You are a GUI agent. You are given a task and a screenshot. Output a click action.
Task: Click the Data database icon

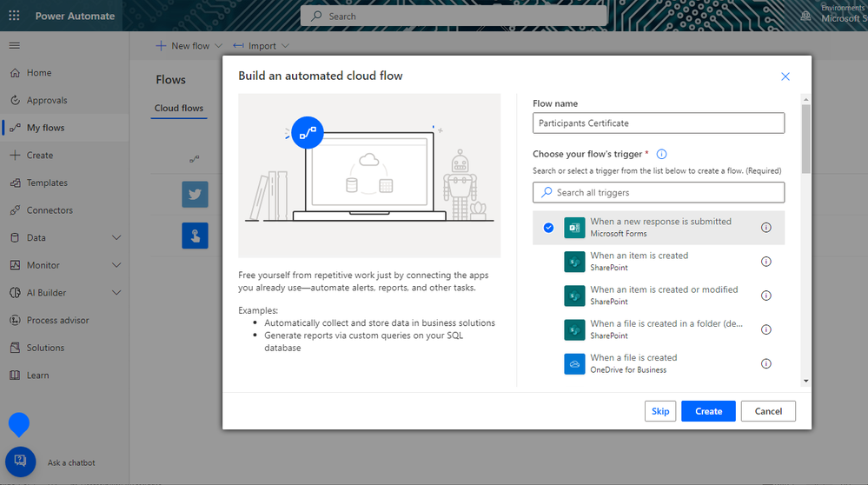point(15,237)
